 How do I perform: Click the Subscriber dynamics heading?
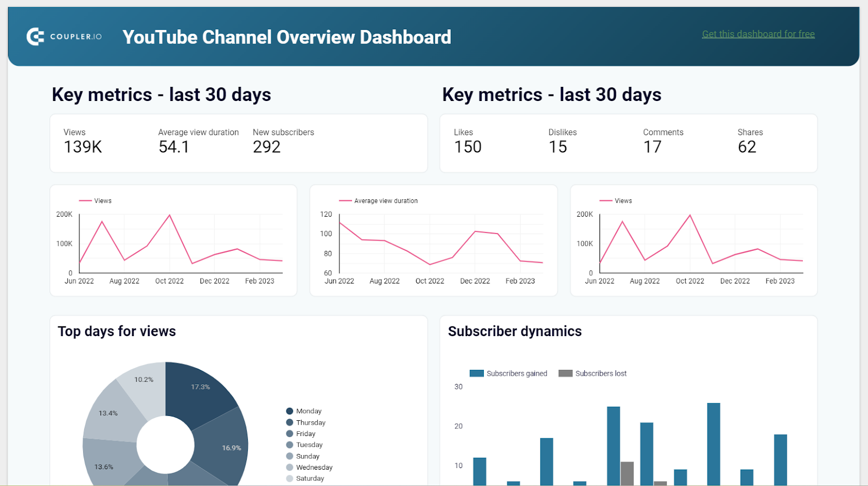tap(515, 331)
